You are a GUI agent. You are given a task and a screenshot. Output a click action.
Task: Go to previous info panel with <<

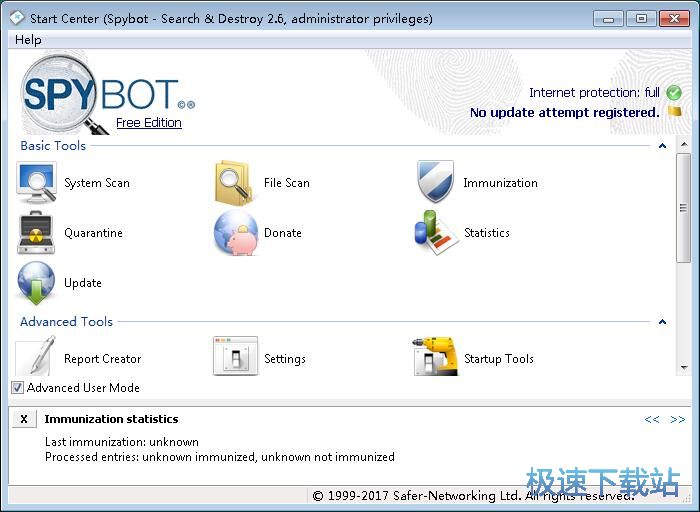coord(651,419)
